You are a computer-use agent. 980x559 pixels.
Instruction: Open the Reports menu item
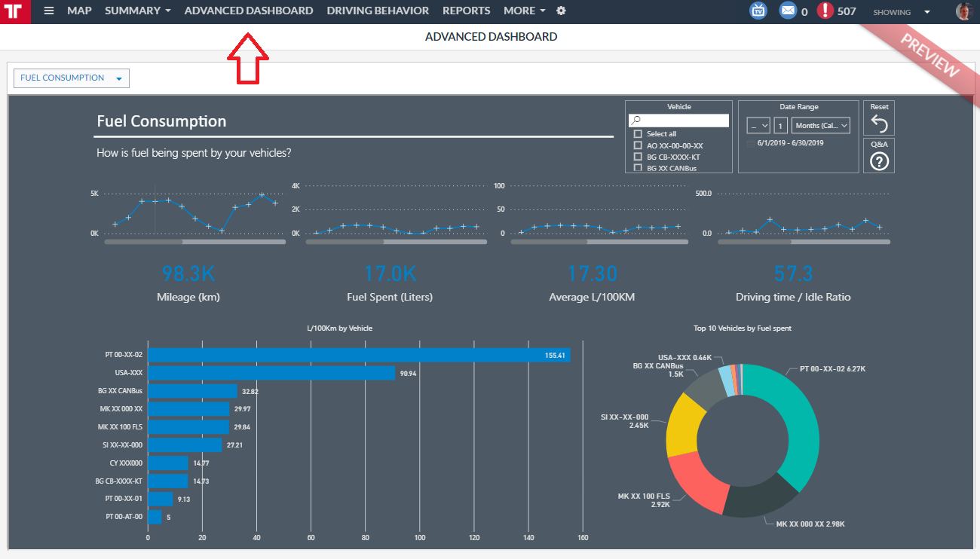[466, 11]
